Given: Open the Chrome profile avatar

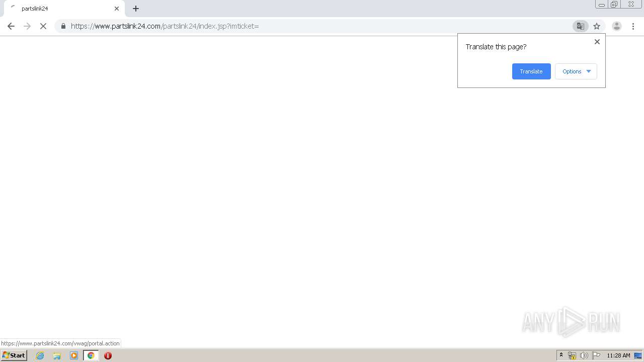Looking at the screenshot, I should [x=616, y=26].
